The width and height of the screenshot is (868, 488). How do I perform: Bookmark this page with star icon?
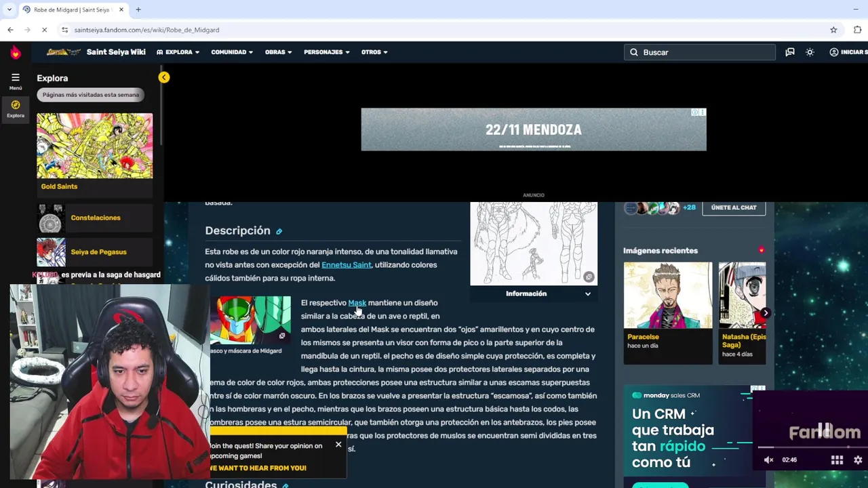(833, 30)
